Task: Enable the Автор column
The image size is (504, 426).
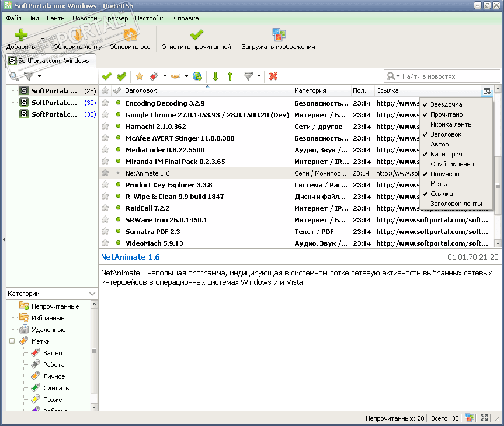Action: pyautogui.click(x=457, y=144)
